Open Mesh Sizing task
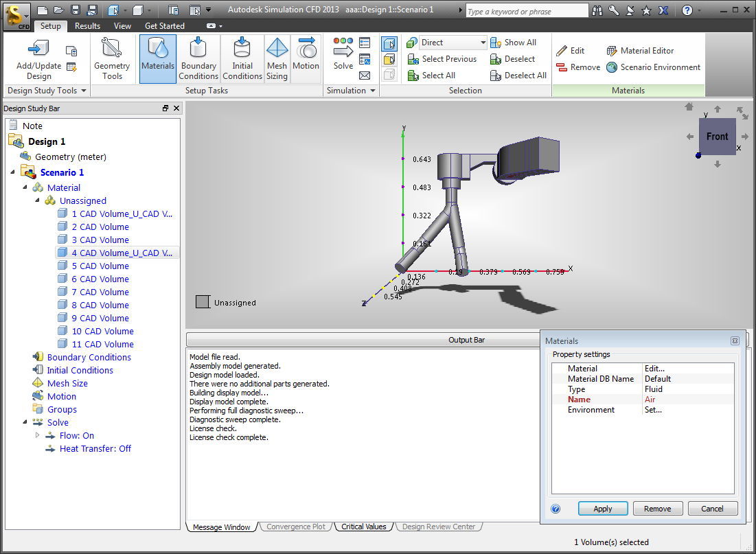This screenshot has width=756, height=554. click(x=277, y=59)
